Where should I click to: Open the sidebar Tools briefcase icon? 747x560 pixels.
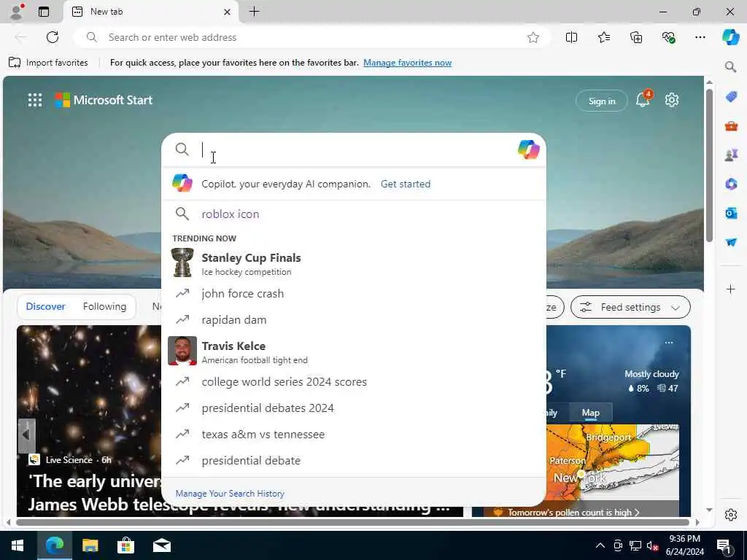731,126
